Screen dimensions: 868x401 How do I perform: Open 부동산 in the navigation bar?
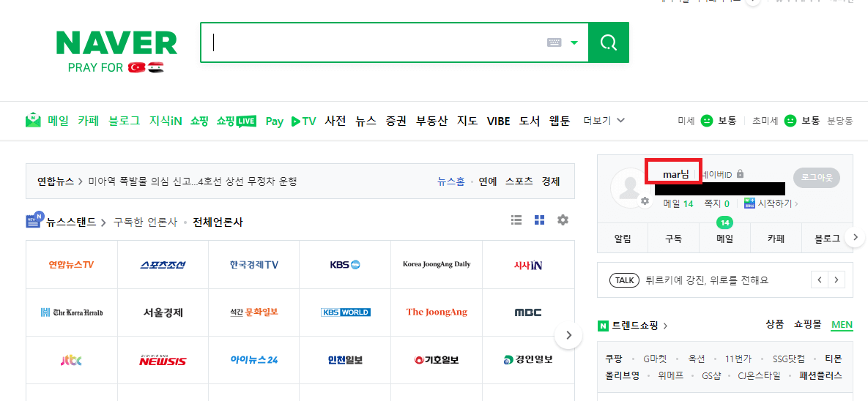(x=431, y=121)
